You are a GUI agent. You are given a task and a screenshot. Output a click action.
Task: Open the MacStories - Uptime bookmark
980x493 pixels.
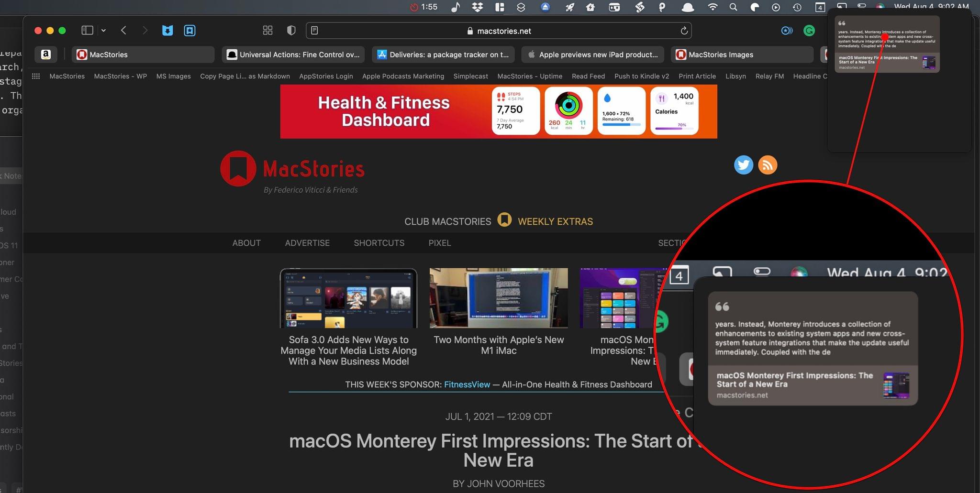[530, 76]
